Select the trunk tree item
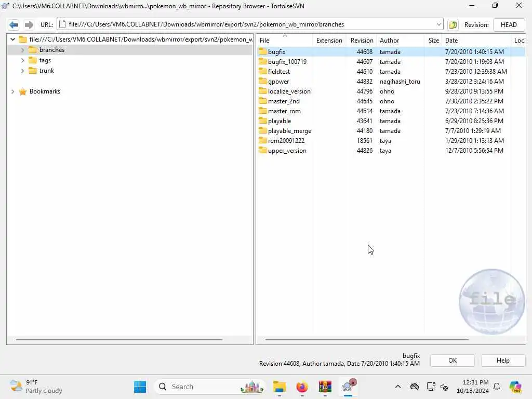The image size is (532, 399). 46,71
